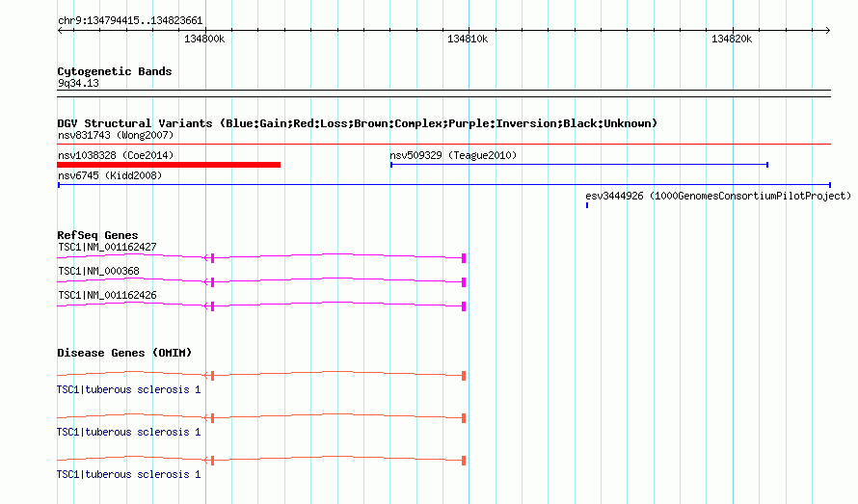Open DGV Structural Variants track heading

tap(357, 123)
